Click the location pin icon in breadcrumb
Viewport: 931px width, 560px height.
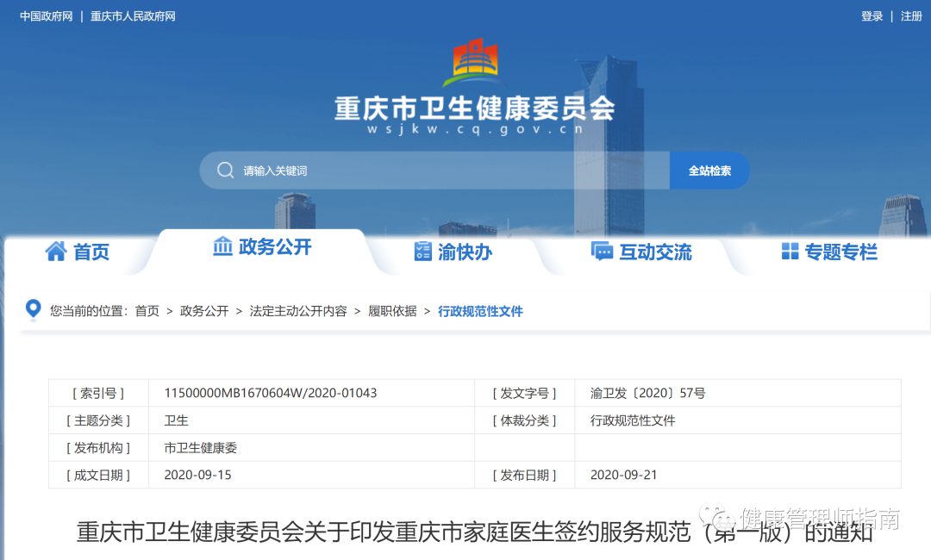[34, 309]
